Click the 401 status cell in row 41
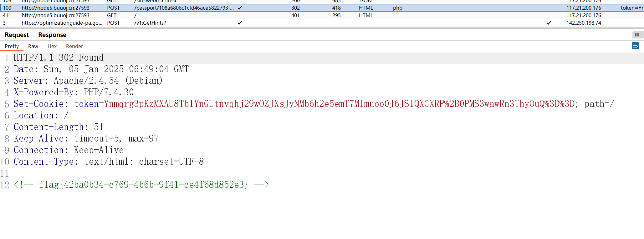Image resolution: width=644 pixels, height=239 pixels. 295,15
